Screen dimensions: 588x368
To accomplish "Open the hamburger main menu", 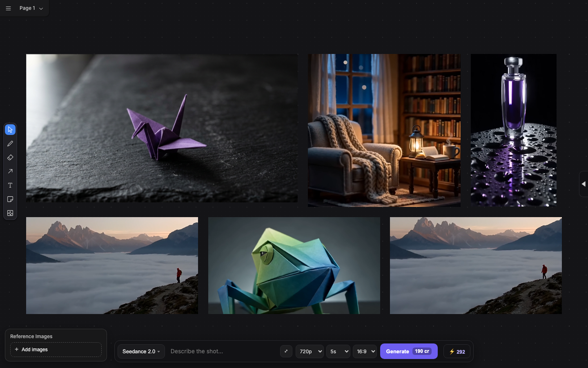I will coord(8,8).
